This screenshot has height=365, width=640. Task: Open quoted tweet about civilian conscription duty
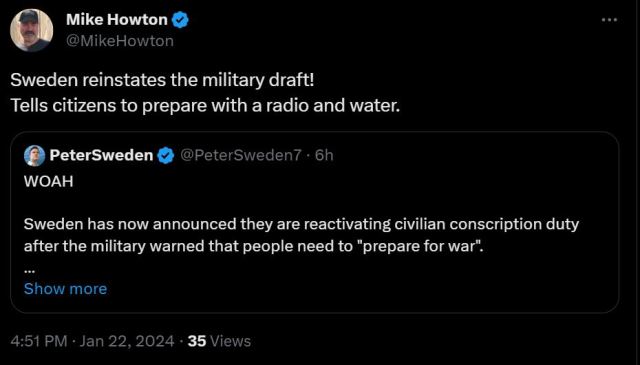coord(314,222)
